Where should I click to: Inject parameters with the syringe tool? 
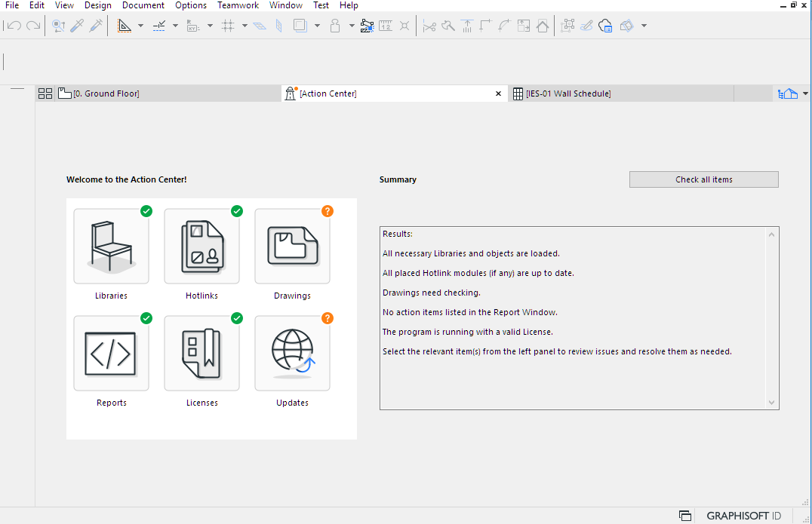point(96,26)
